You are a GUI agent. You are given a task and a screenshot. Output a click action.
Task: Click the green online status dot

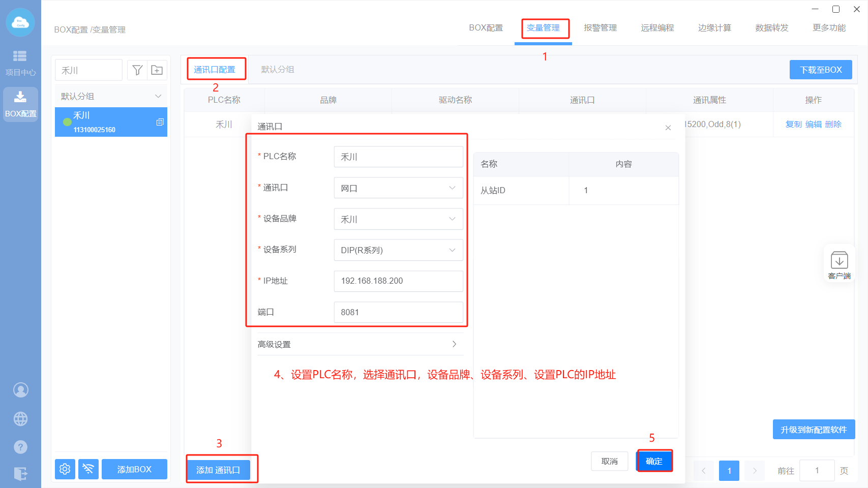pyautogui.click(x=67, y=122)
